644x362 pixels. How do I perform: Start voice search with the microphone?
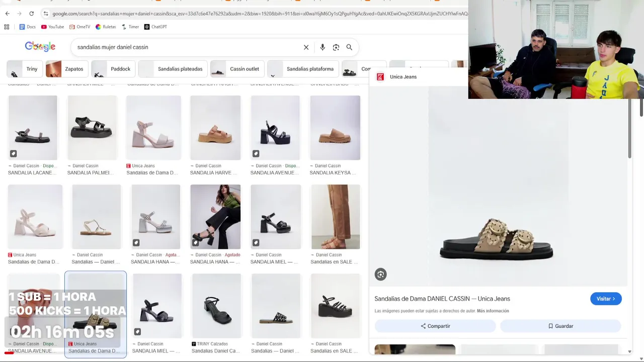coord(323,47)
